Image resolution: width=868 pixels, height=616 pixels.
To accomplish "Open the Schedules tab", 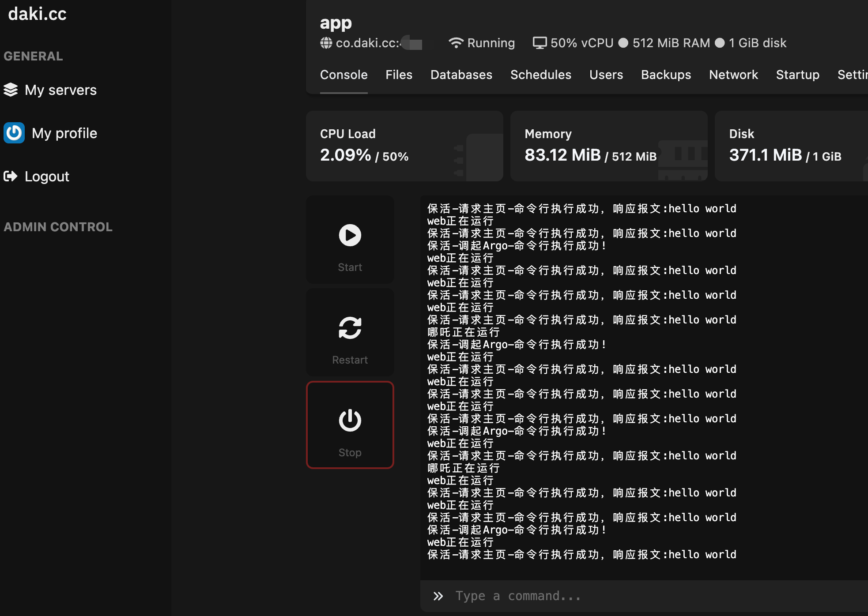I will point(541,75).
